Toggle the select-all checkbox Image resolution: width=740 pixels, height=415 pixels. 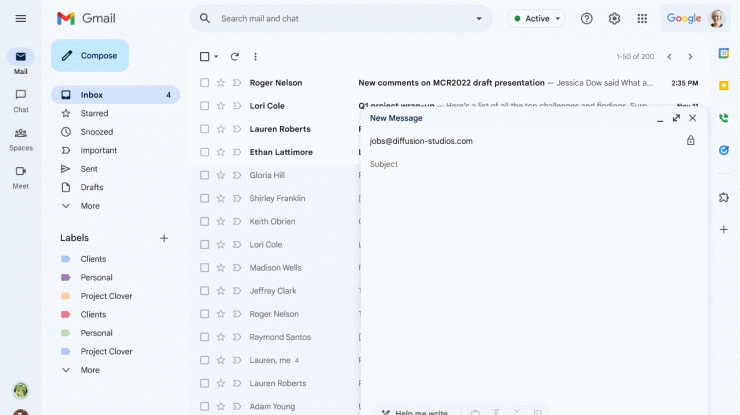pyautogui.click(x=204, y=57)
